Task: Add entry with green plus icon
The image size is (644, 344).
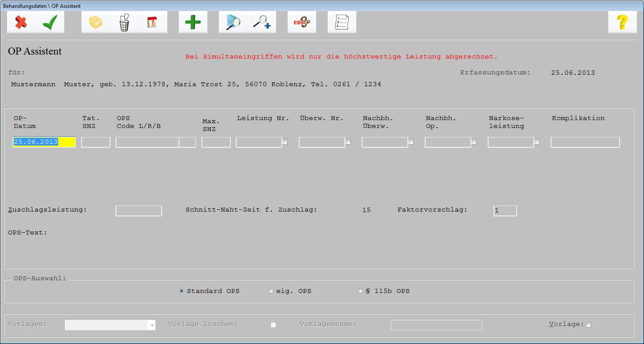Action: pyautogui.click(x=193, y=22)
